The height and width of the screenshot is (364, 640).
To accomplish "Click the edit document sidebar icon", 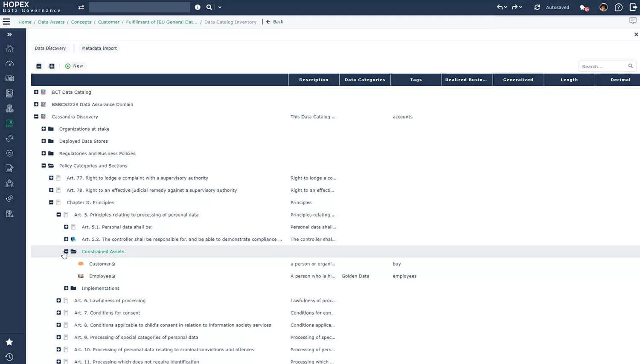I will (9, 168).
